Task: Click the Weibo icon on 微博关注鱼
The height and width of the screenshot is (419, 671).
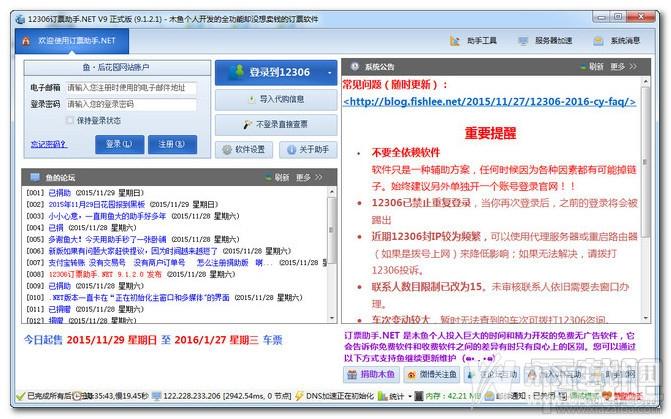Action: tap(411, 375)
